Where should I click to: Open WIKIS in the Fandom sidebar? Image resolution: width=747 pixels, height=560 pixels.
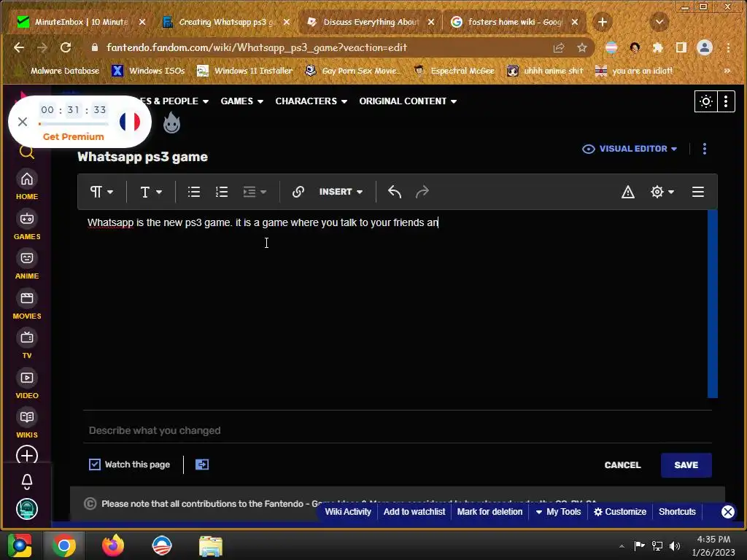click(x=27, y=424)
